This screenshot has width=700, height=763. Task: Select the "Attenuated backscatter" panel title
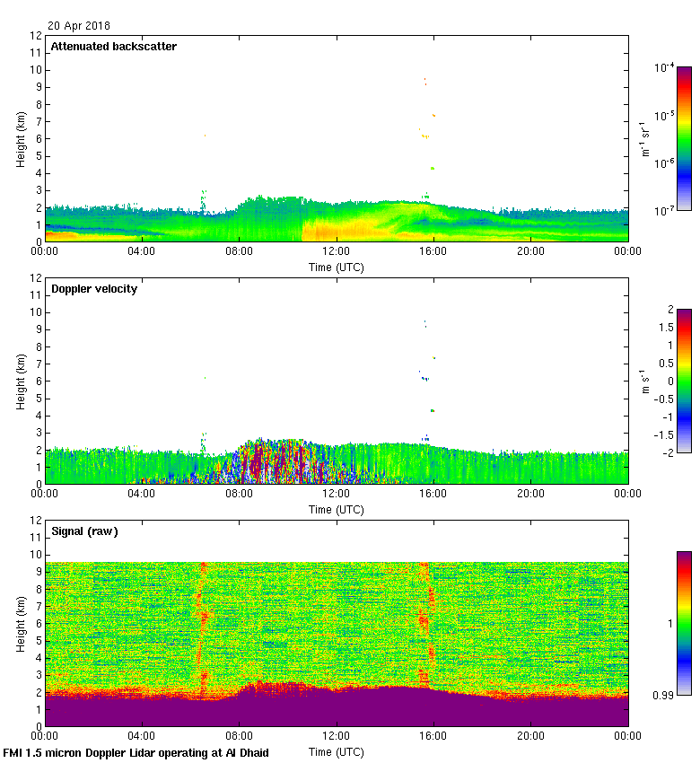pyautogui.click(x=113, y=47)
